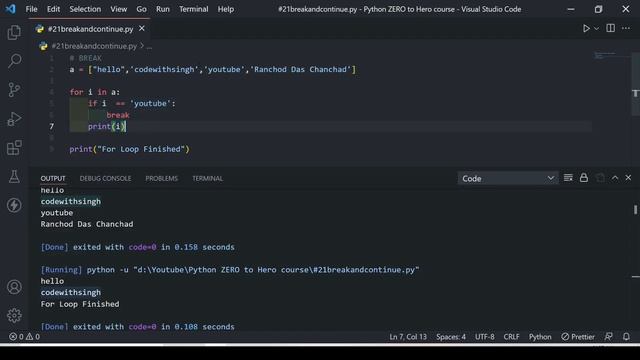Open the Accounts menu icon
This screenshot has height=360, width=640.
14,287
